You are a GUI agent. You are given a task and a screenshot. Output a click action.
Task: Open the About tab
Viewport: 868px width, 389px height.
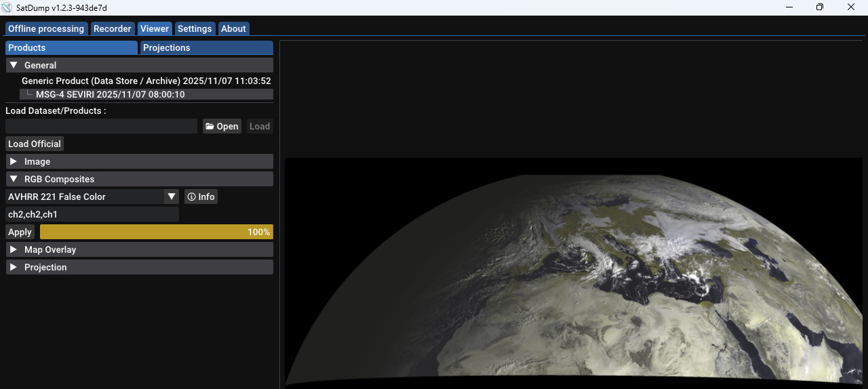point(233,28)
